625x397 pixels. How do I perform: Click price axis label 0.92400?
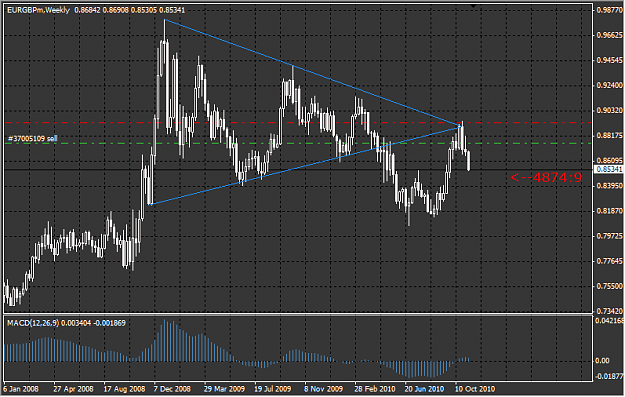click(x=609, y=85)
